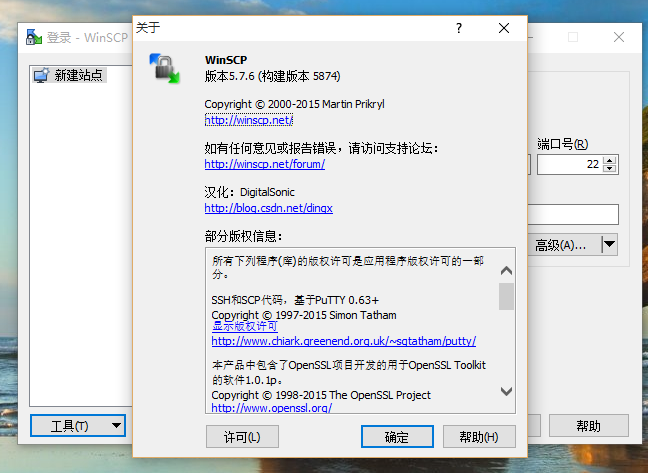This screenshot has height=473, width=648.
Task: Confirm with the 确定 button
Action: coord(396,437)
